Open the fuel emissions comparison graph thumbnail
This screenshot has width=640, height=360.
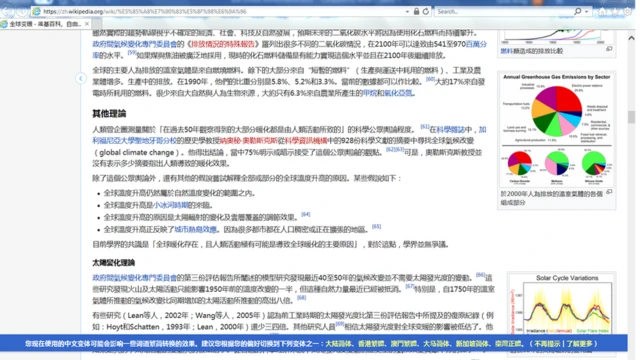click(557, 38)
